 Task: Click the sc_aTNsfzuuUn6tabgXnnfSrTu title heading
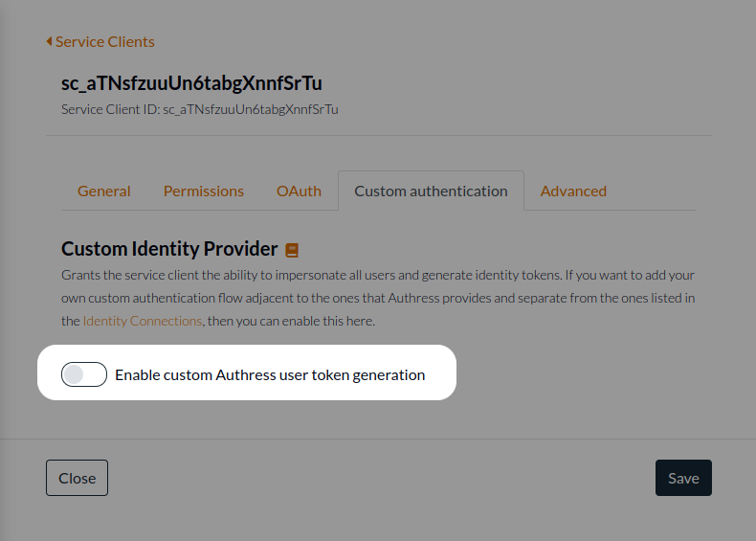[x=191, y=83]
